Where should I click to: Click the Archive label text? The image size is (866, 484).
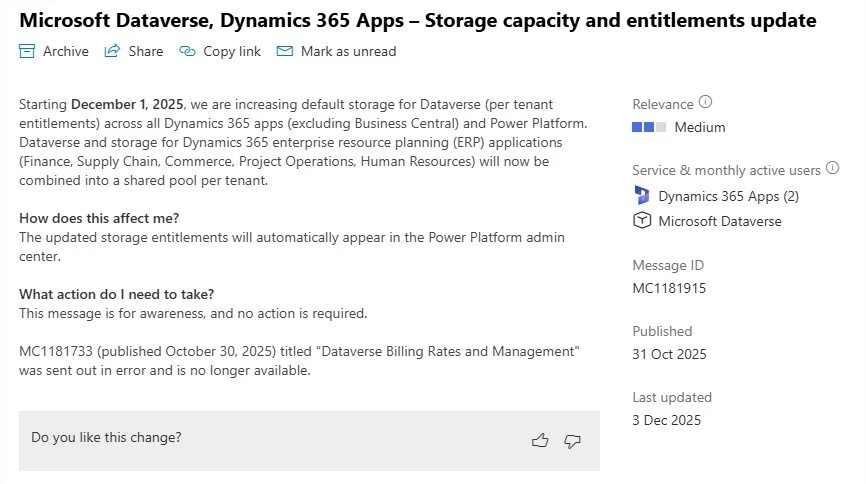click(65, 51)
